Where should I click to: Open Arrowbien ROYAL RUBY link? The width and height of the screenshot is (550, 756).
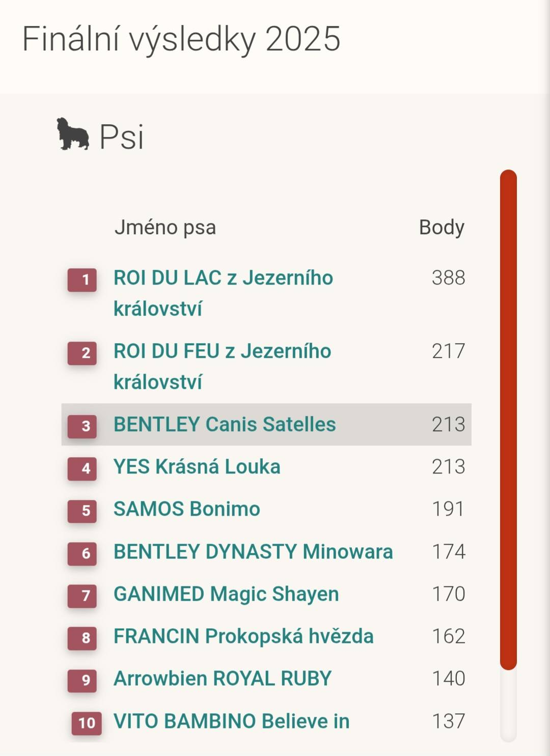pos(223,679)
